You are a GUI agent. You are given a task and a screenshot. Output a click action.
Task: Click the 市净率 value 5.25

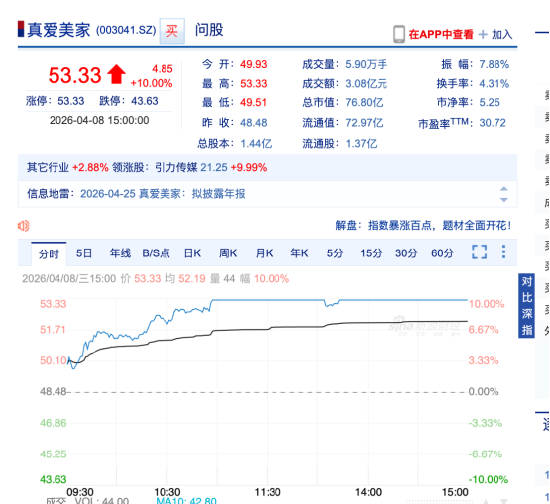489,102
